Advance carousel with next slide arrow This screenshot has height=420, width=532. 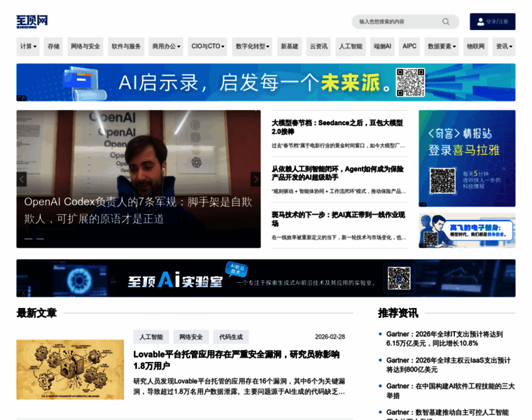point(255,179)
